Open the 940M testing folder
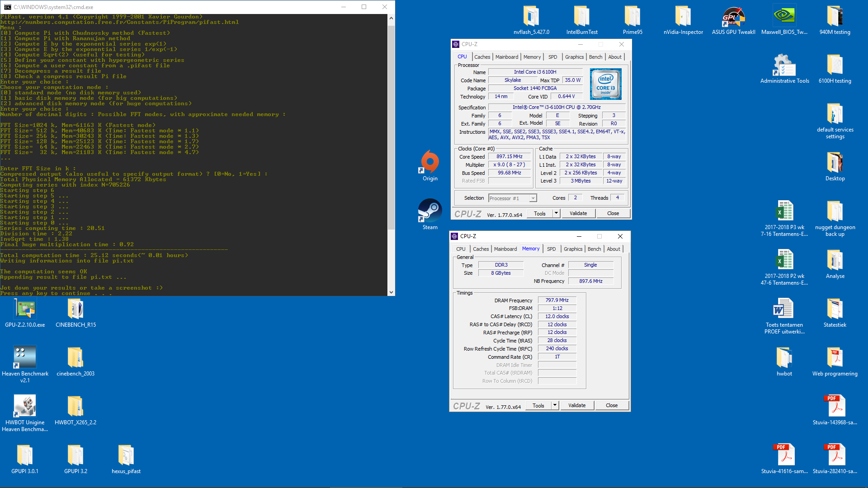868x488 pixels. 835,20
